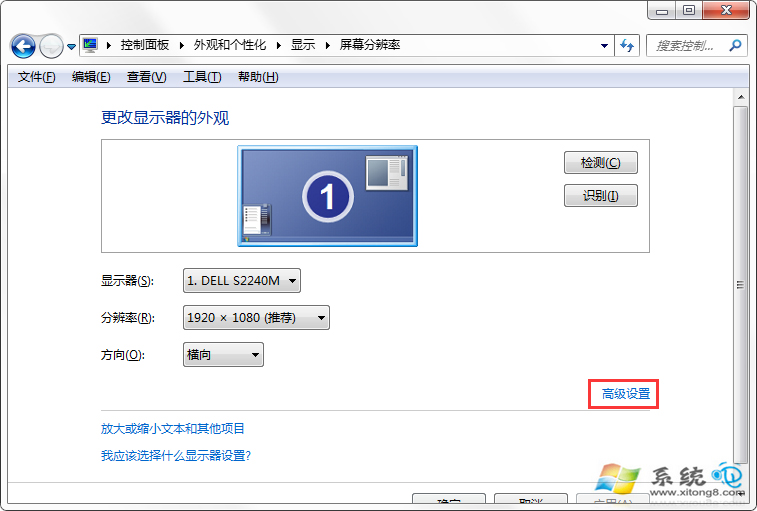Image resolution: width=757 pixels, height=511 pixels.
Task: Go to 显示 in the address bar
Action: pos(303,45)
